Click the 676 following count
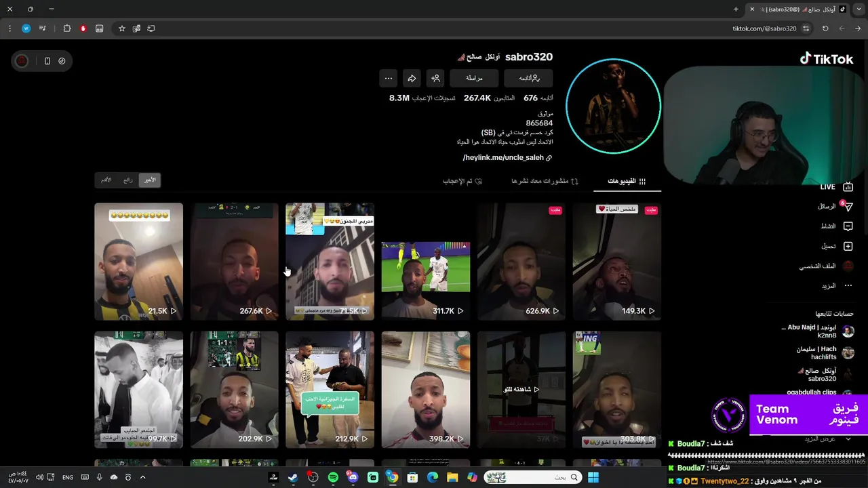Screen dimensions: 868x488 [x=530, y=98]
